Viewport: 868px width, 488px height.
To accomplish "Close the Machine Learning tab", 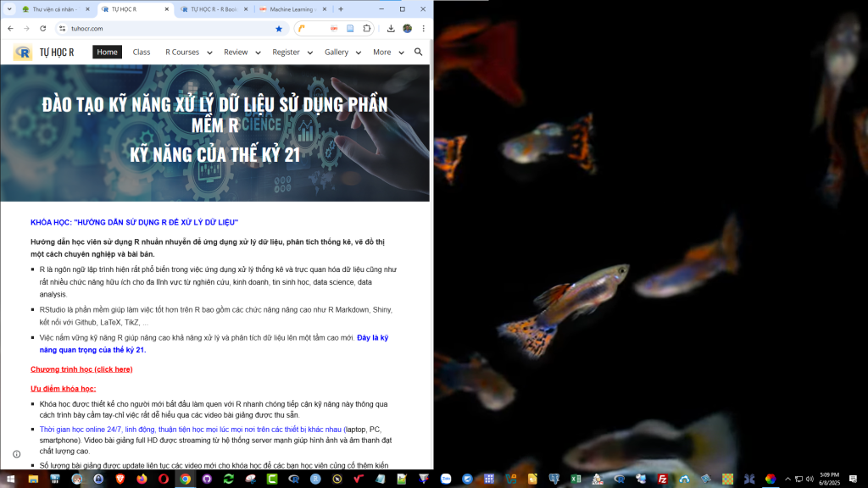I will 325,9.
